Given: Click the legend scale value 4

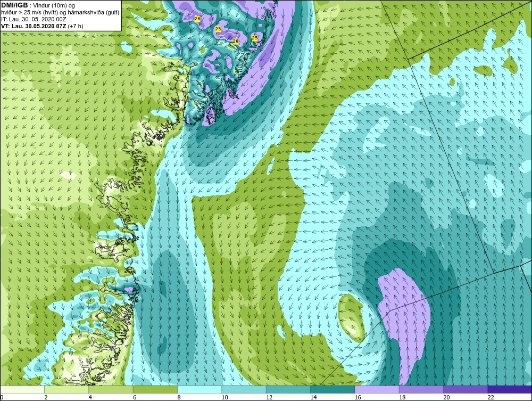Looking at the screenshot, I should tap(90, 397).
